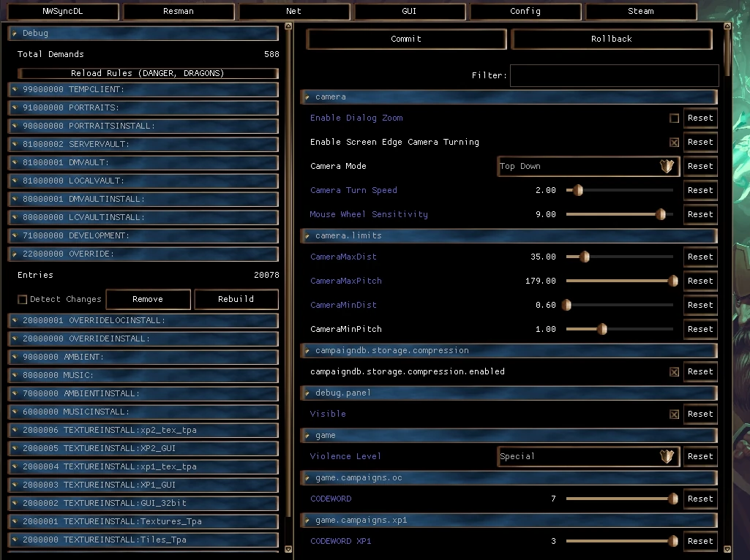
Task: Uncheck campaigndb.storage.compression.enabled
Action: pos(674,371)
